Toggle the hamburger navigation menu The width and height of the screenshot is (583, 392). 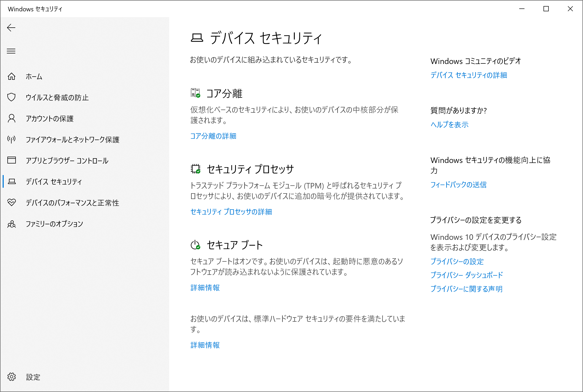pos(11,51)
